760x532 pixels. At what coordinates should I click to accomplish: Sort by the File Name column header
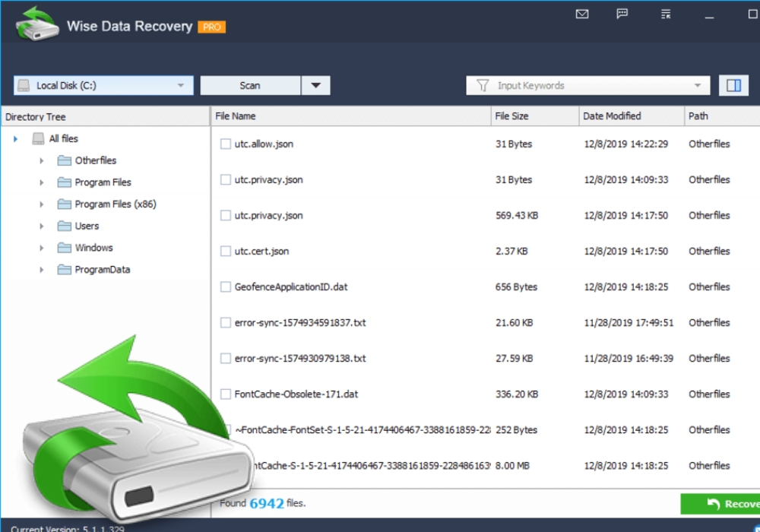pyautogui.click(x=351, y=116)
